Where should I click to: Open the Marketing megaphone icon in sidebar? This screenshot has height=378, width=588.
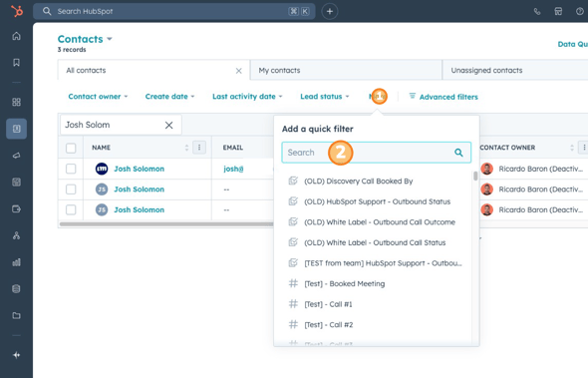16,156
